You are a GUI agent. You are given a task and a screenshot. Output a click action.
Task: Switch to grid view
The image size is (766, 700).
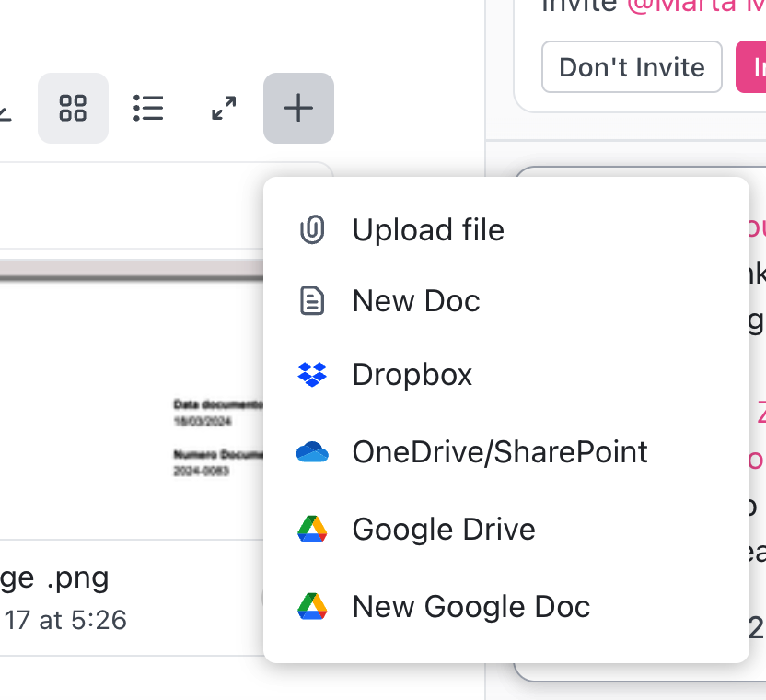(x=73, y=109)
